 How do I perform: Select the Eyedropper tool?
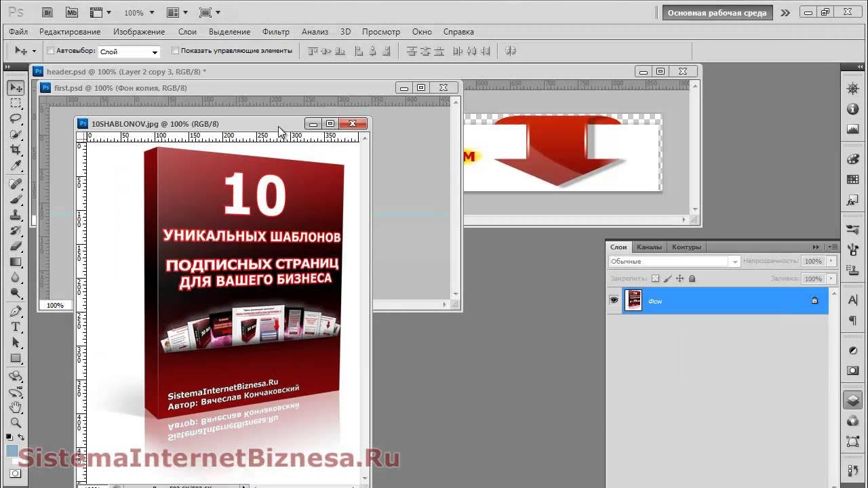(16, 165)
